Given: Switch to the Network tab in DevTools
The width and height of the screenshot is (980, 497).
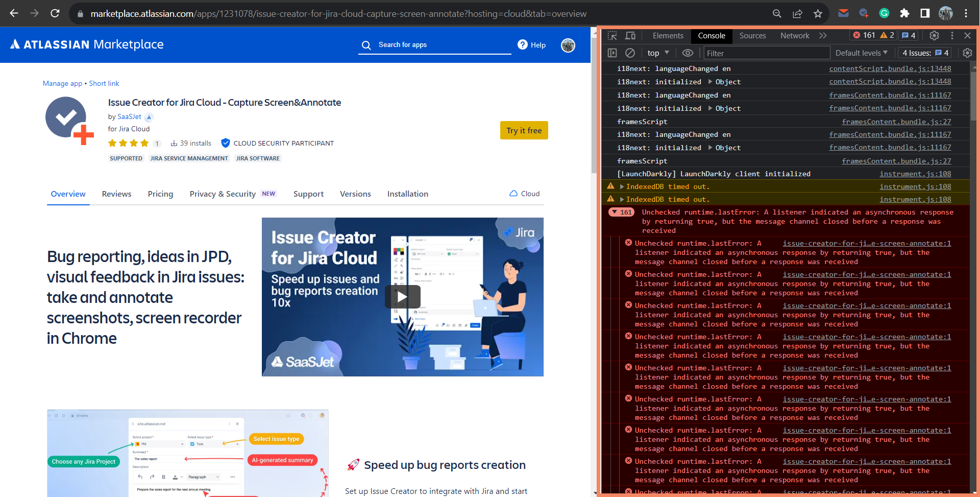Looking at the screenshot, I should pyautogui.click(x=794, y=35).
